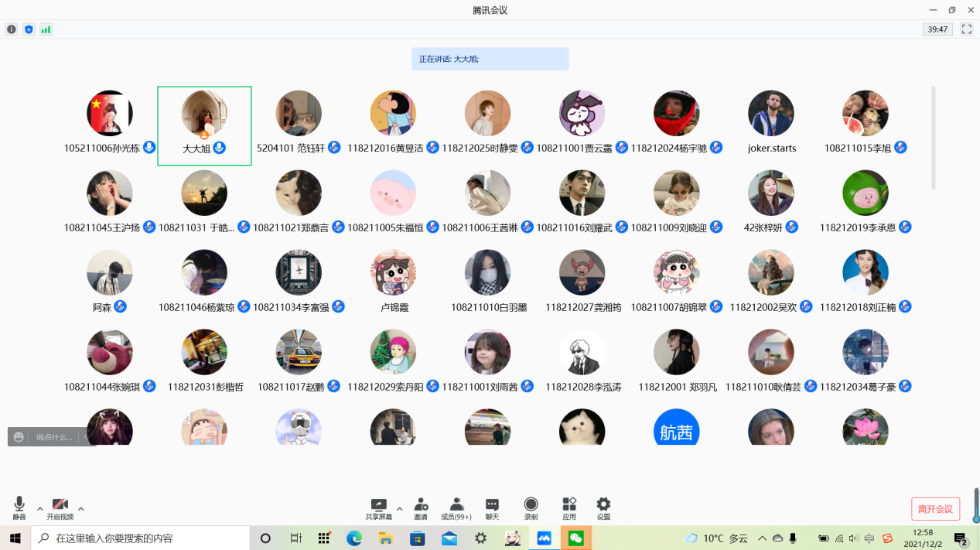
Task: Open the 成员(99+) members panel
Action: point(456,507)
